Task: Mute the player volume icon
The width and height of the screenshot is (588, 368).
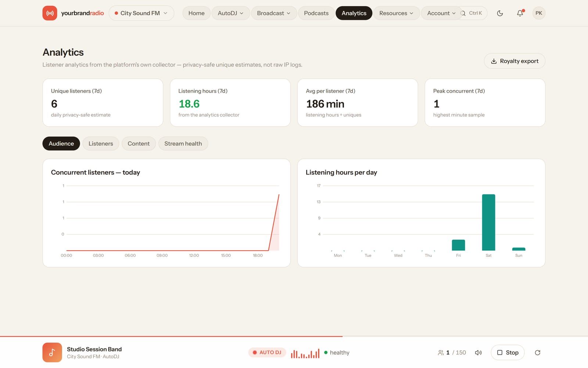Action: pos(478,353)
